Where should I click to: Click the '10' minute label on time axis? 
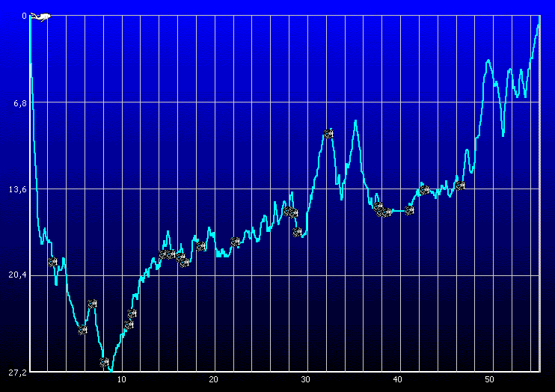(121, 379)
